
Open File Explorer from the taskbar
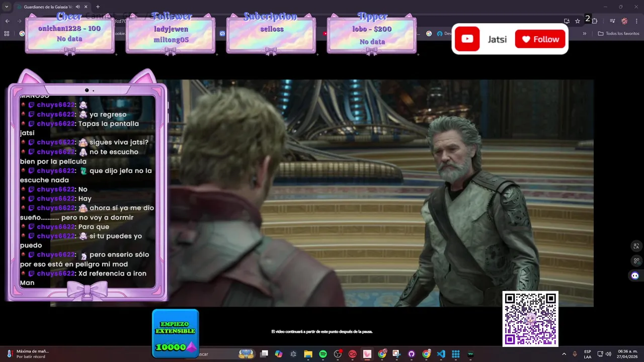[x=308, y=354]
